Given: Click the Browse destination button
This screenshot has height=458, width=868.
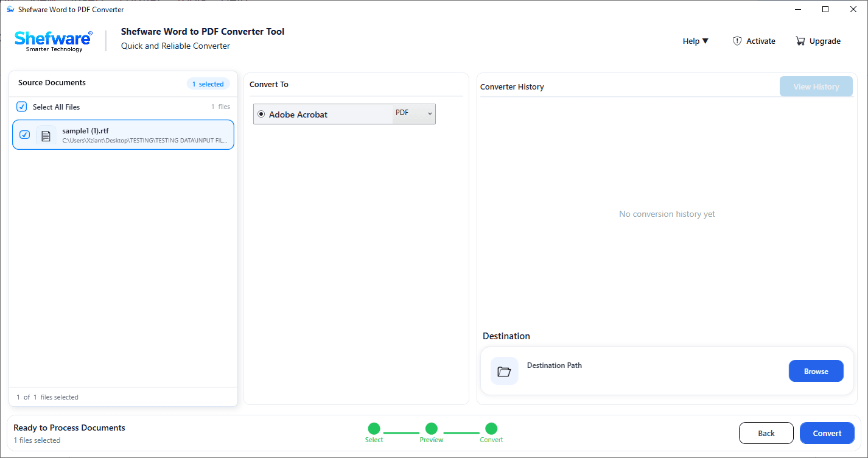Looking at the screenshot, I should tap(816, 371).
